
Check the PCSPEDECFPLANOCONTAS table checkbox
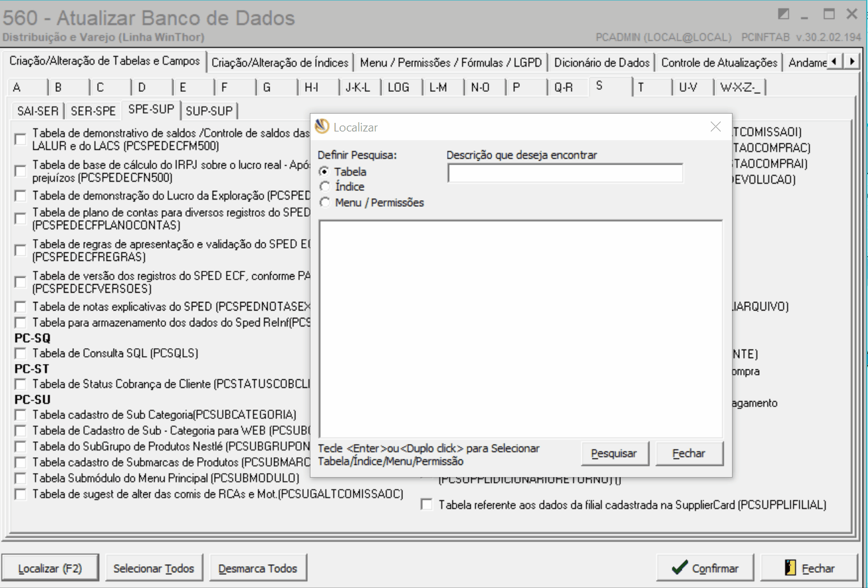click(20, 218)
